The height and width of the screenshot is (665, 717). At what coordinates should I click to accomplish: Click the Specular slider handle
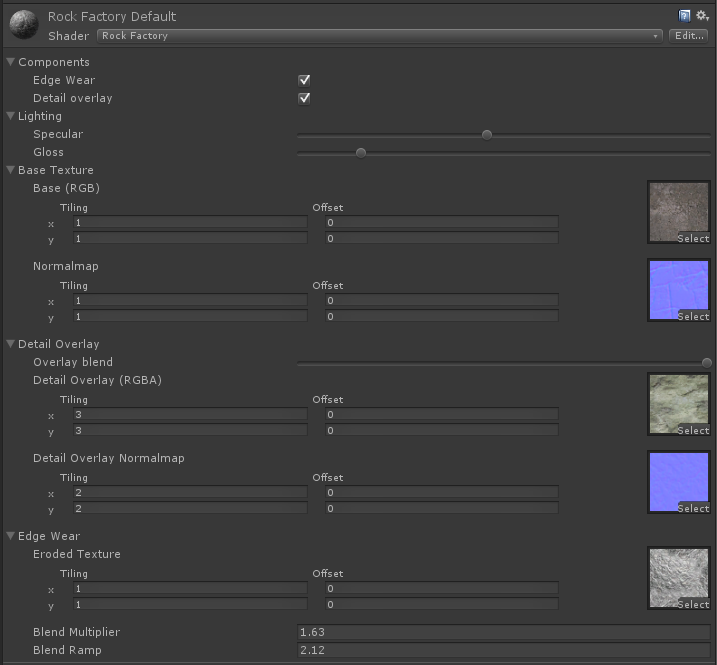(x=487, y=135)
